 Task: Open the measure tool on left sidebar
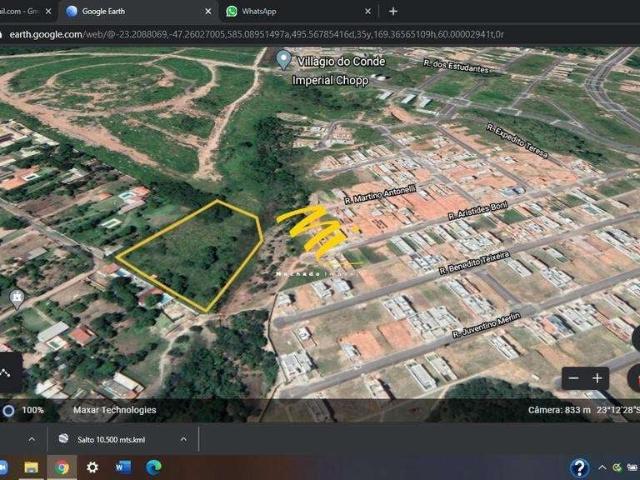click(x=5, y=372)
